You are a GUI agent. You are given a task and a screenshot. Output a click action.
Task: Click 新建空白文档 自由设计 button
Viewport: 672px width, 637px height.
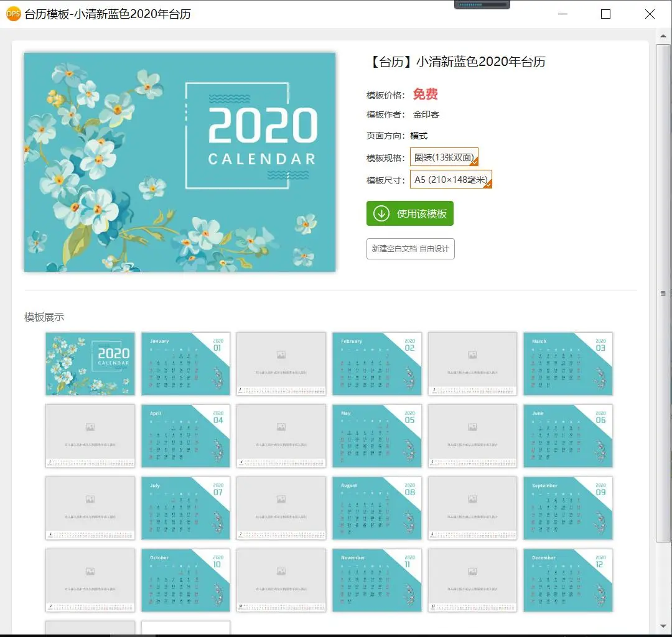410,249
